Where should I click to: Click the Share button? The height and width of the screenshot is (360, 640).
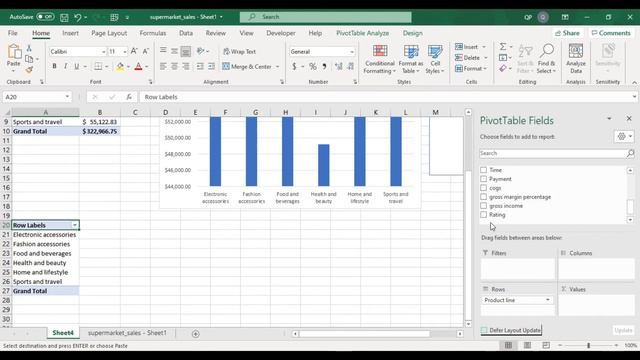567,33
